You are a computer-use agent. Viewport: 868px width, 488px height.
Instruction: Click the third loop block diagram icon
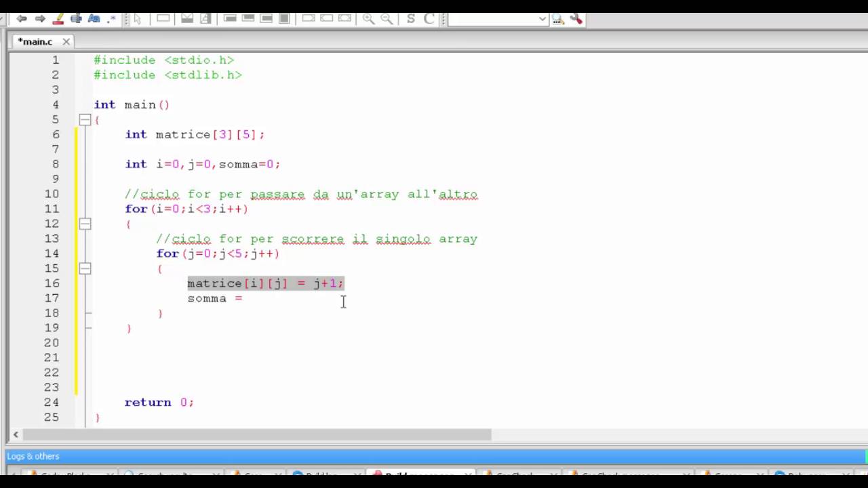(267, 19)
